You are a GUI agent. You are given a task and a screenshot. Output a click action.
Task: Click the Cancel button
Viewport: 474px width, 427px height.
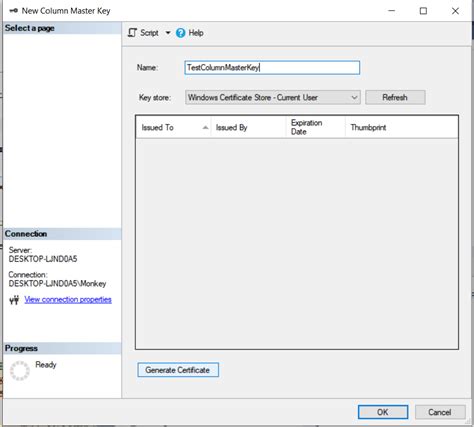pos(440,412)
